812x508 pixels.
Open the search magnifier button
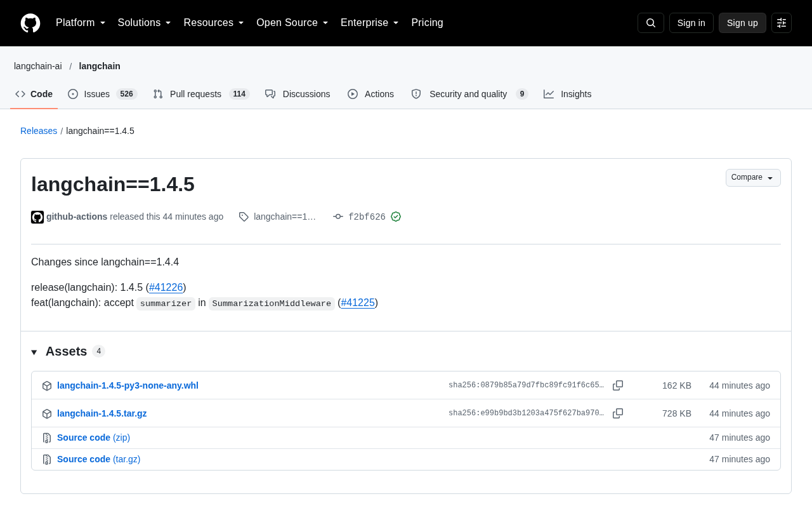coord(651,23)
